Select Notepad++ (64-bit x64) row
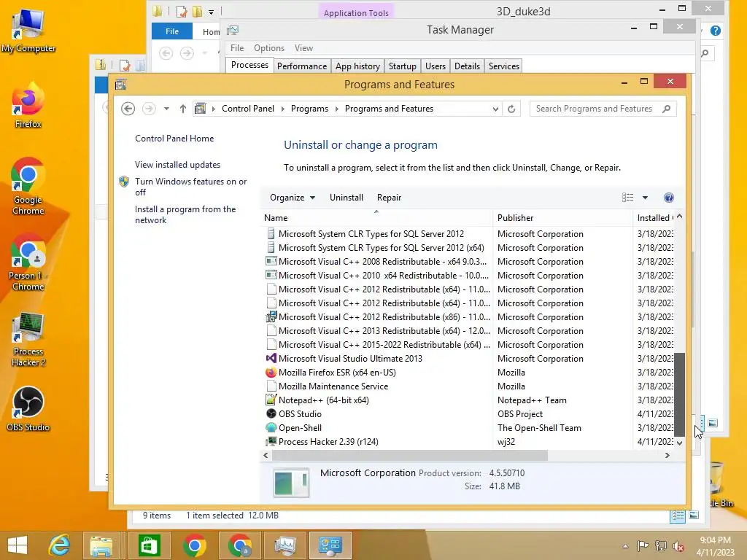 click(x=469, y=400)
